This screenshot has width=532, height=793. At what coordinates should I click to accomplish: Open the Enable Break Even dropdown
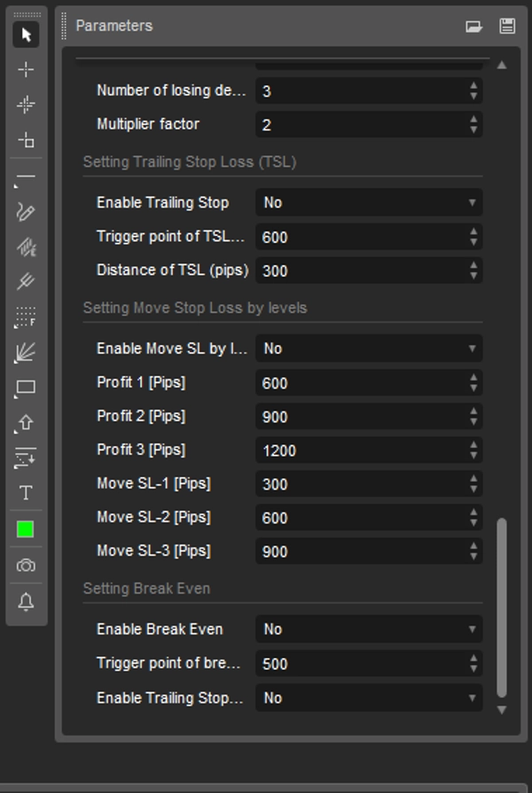click(369, 629)
